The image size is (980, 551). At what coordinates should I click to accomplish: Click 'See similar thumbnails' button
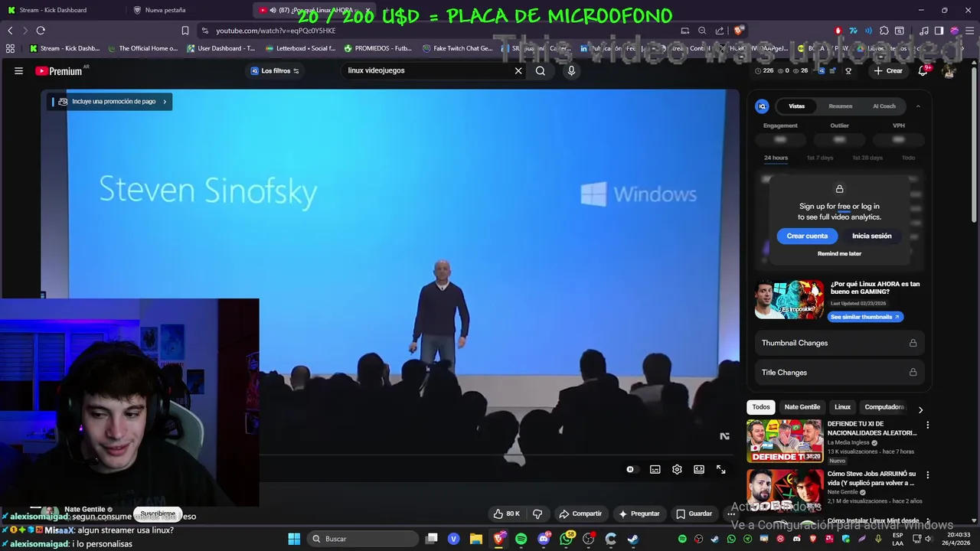coord(865,317)
